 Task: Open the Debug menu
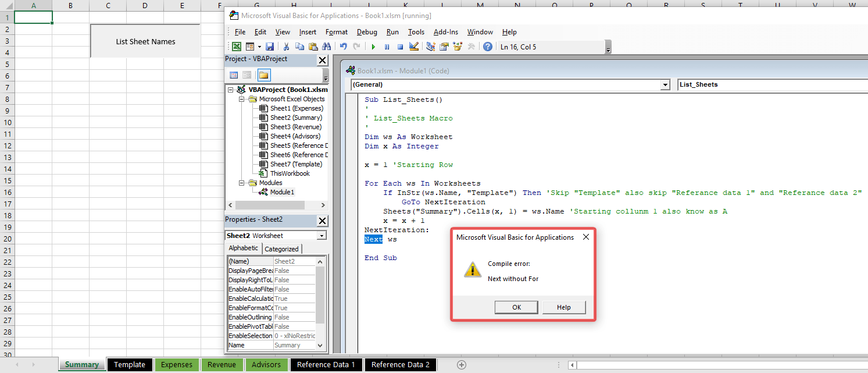tap(367, 32)
